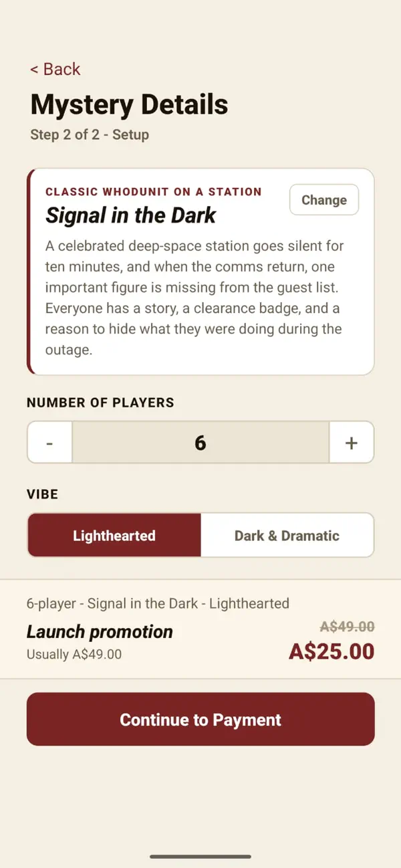Decrease player count with minus button

click(49, 443)
